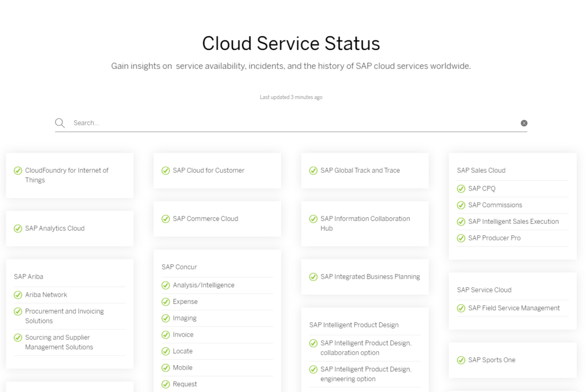This screenshot has width=586, height=392.
Task: Click the SAP Producer Pro status icon
Action: pos(461,238)
